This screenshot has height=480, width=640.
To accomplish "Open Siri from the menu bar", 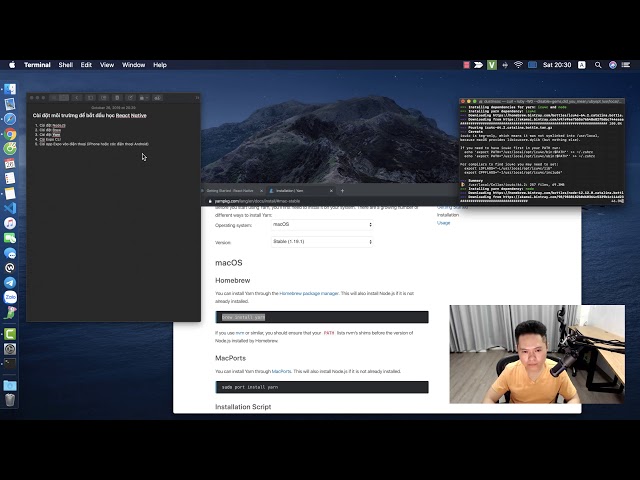I will (613, 65).
